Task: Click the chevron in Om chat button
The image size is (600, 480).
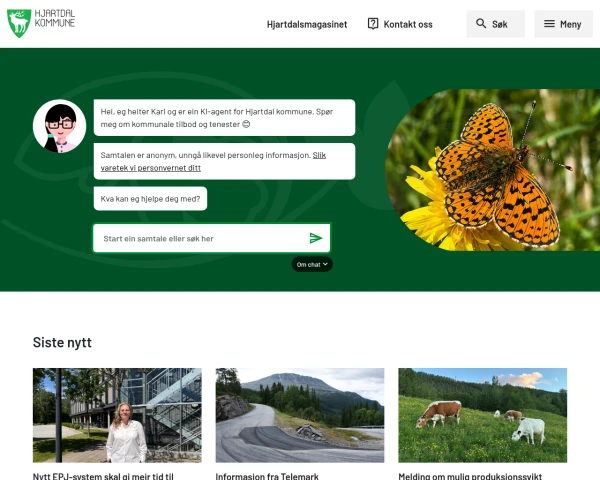Action: 325,264
